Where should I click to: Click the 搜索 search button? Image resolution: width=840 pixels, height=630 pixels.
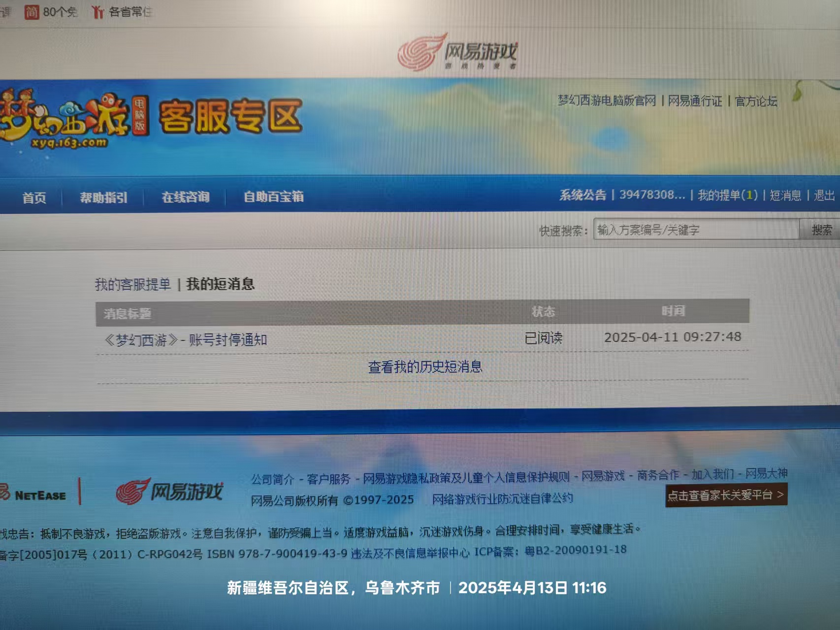tap(821, 230)
